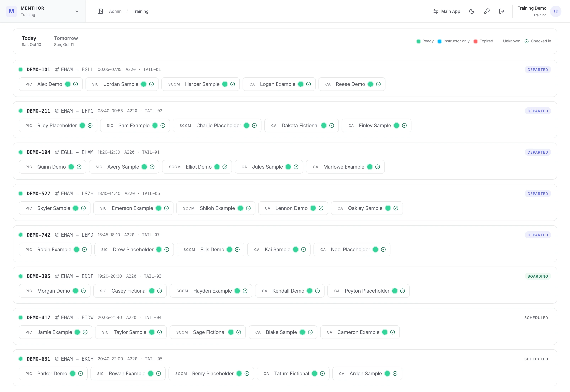Viewport: 570px width, 392px height.
Task: Open the Kai Sample CA crew chip
Action: pos(279,250)
